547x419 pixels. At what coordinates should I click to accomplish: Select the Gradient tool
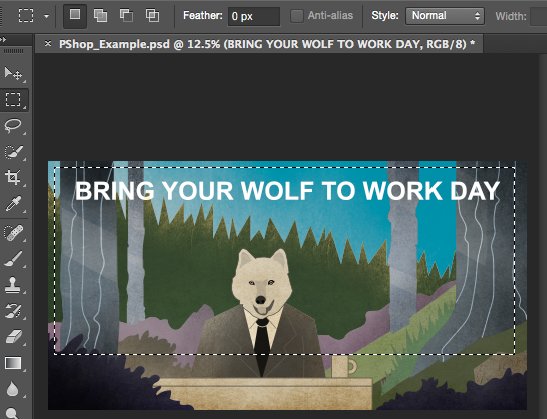coord(13,363)
